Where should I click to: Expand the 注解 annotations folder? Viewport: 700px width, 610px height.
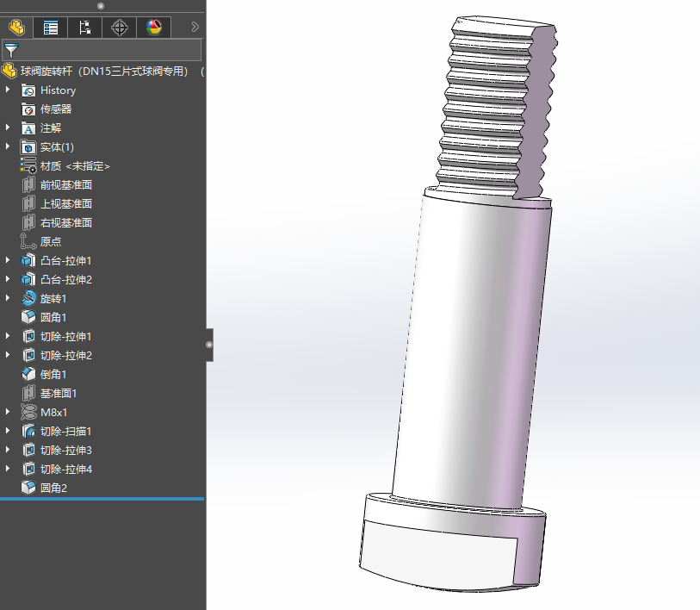8,128
